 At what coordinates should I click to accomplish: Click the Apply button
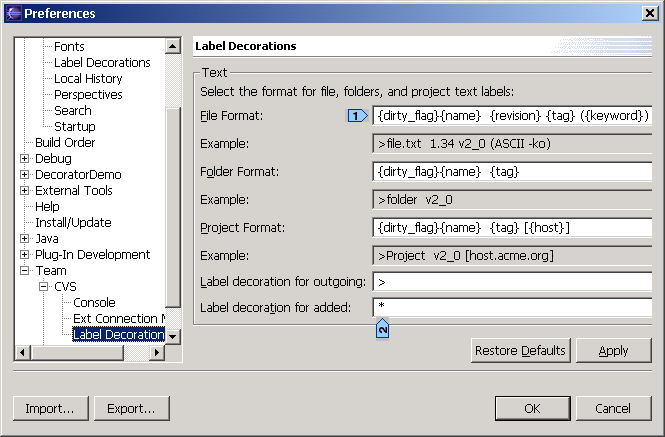(613, 350)
